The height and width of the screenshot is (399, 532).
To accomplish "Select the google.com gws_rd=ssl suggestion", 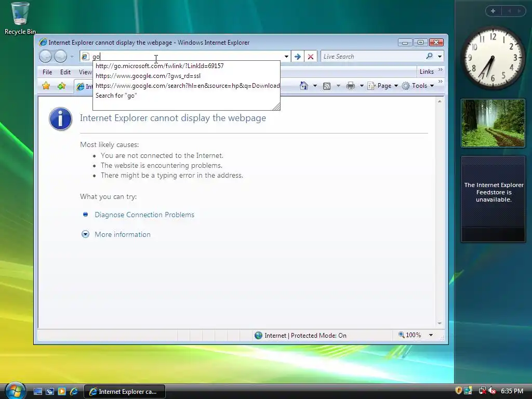I will 187,76.
